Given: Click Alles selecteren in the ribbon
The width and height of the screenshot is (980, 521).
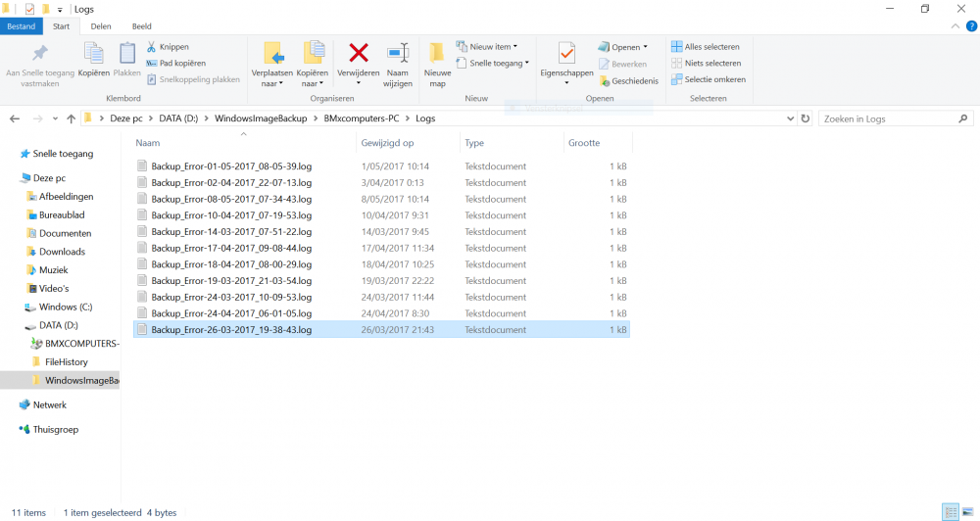Looking at the screenshot, I should pos(705,46).
